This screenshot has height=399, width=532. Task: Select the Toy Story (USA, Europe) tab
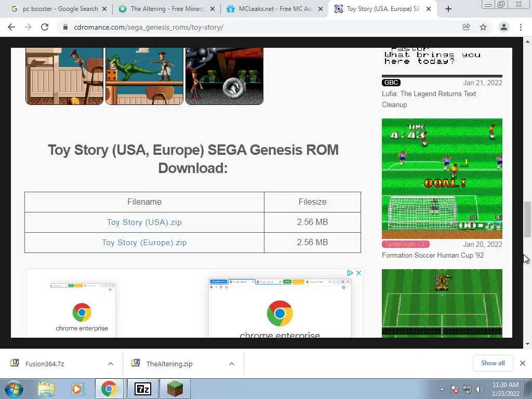[383, 9]
